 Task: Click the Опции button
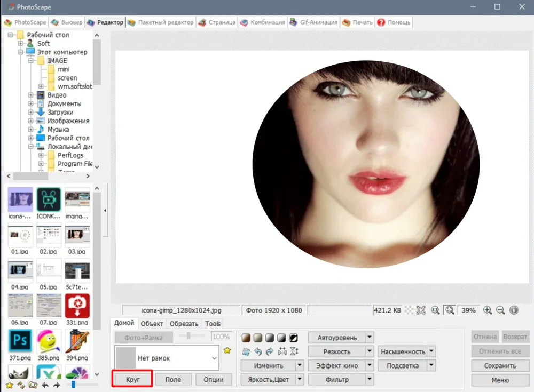(214, 379)
